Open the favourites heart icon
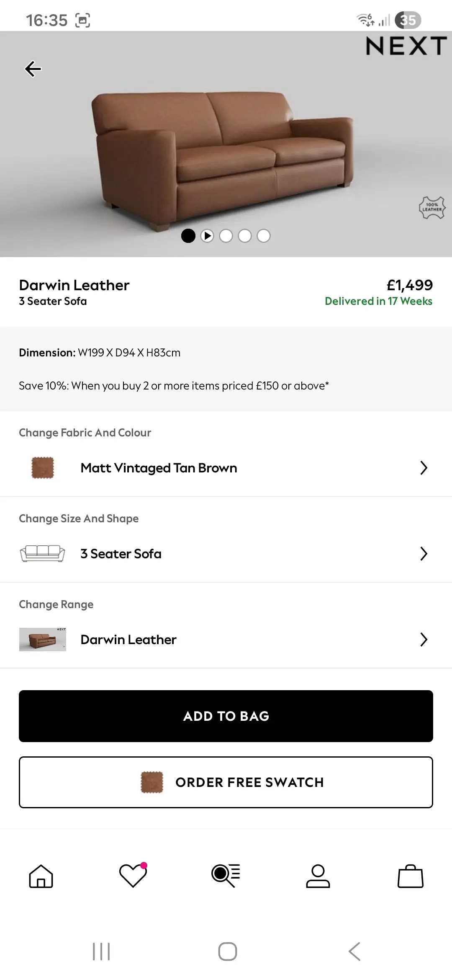Screen dimensions: 452x980 tap(133, 875)
